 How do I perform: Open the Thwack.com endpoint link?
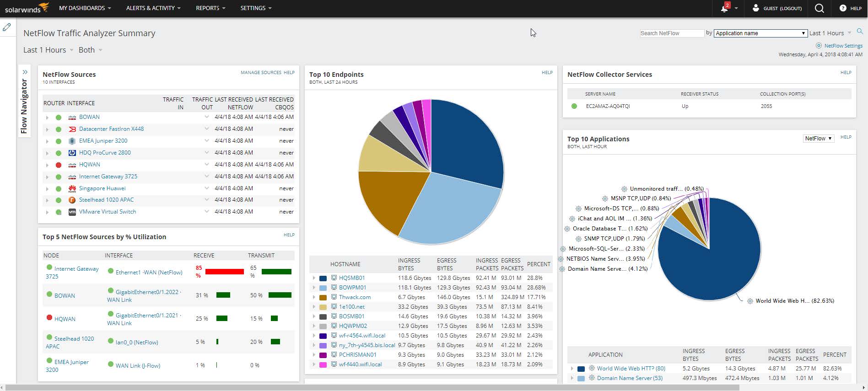[x=355, y=297]
